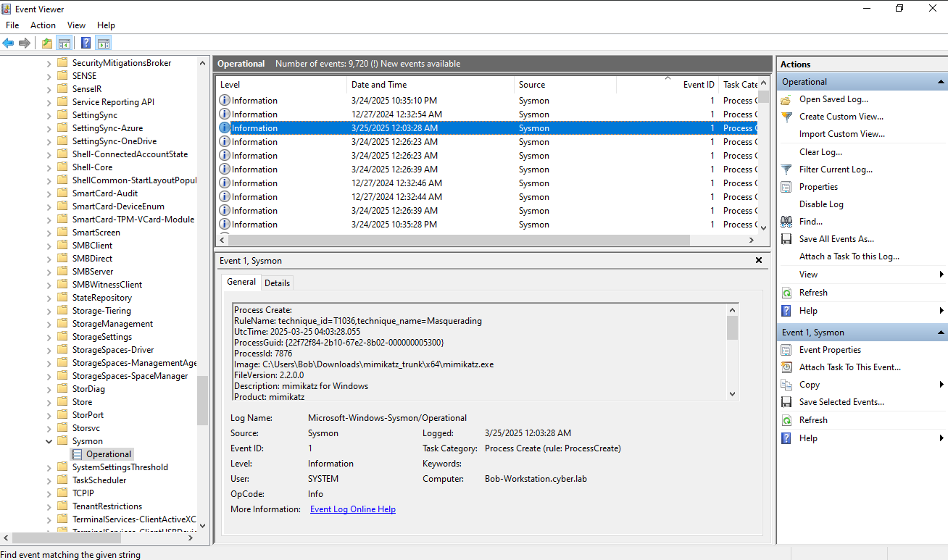Click Clear Log... in the Actions pane
948x560 pixels.
pyautogui.click(x=820, y=152)
